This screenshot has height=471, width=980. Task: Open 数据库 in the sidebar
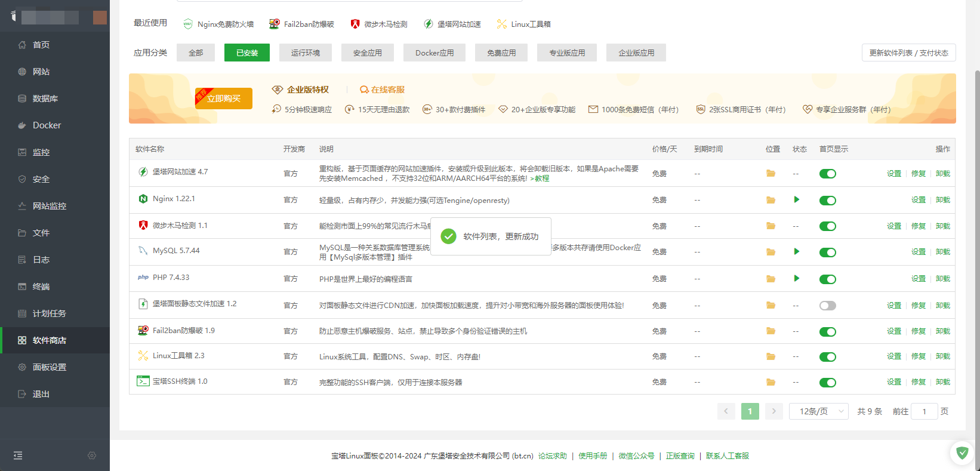(55, 98)
